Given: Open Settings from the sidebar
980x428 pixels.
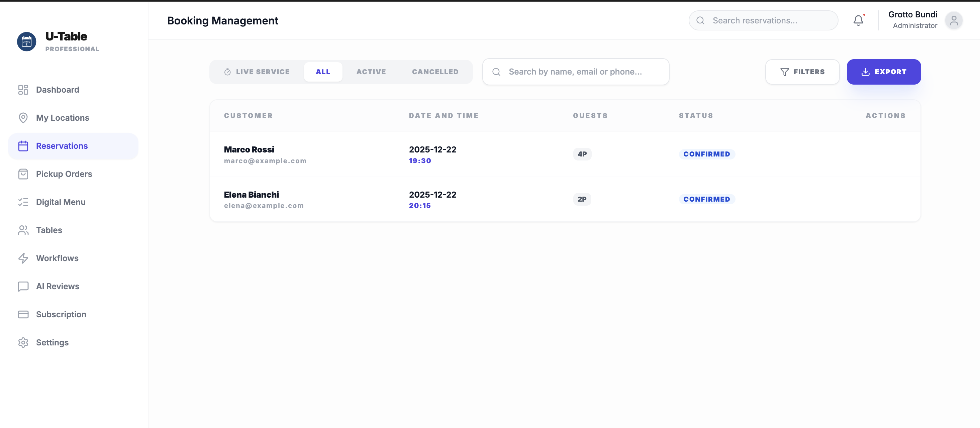Looking at the screenshot, I should (52, 342).
